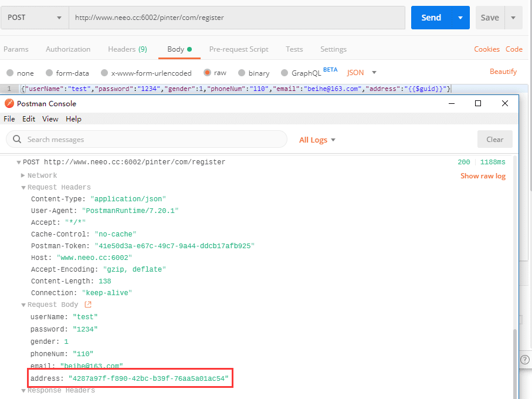Viewport: 532px width, 399px height.
Task: Click the request URL input field
Action: (x=237, y=17)
